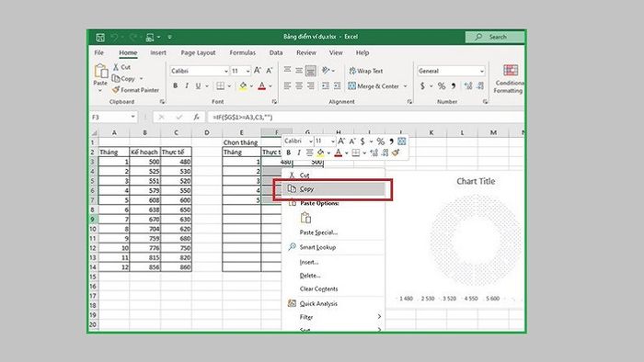Toggle Bold in the ribbon Font group
This screenshot has height=362, width=644.
(x=176, y=85)
